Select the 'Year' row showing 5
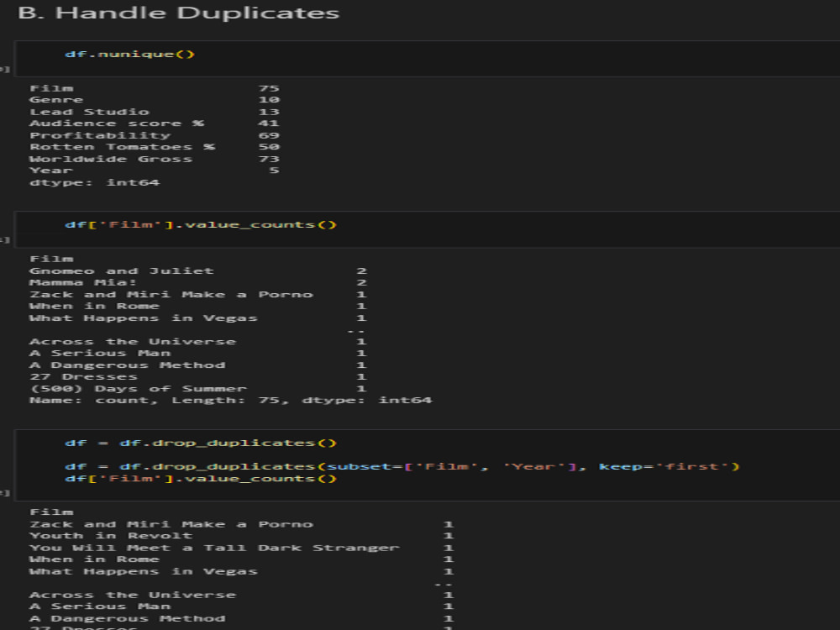The image size is (840, 630). pos(155,171)
